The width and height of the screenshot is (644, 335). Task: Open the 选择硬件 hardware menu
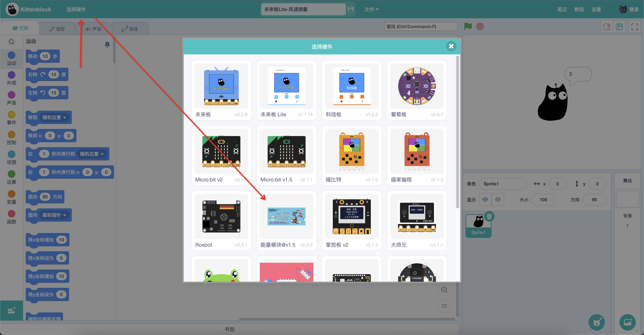point(76,9)
